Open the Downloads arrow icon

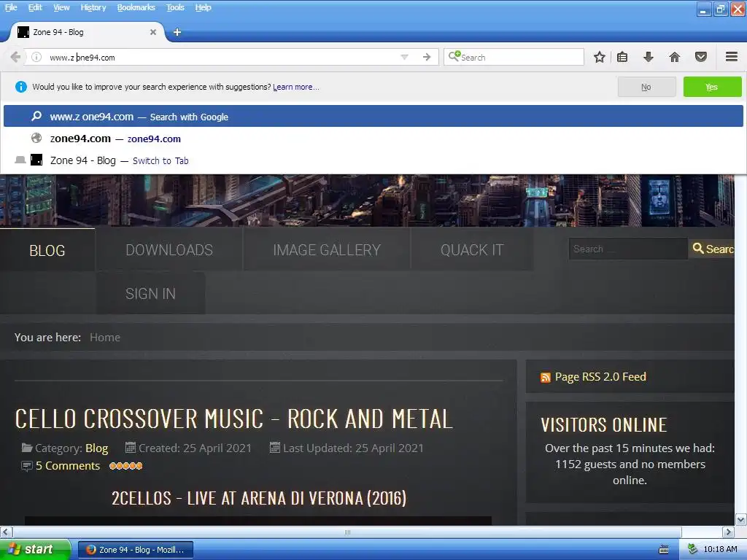coord(649,57)
